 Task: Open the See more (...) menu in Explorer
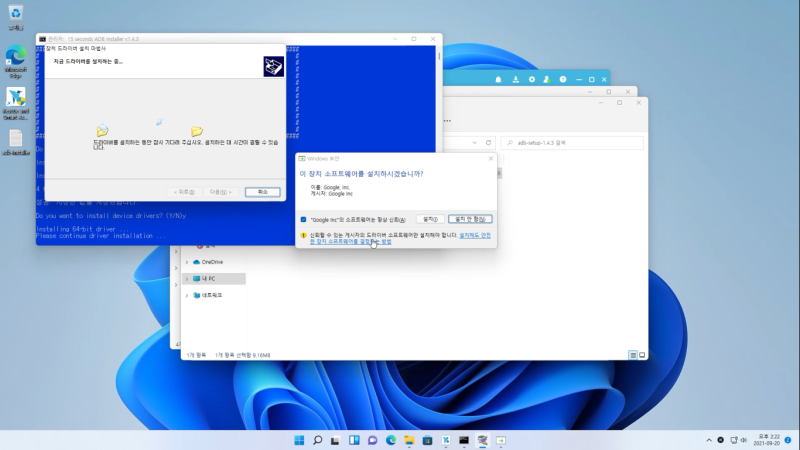[447, 121]
